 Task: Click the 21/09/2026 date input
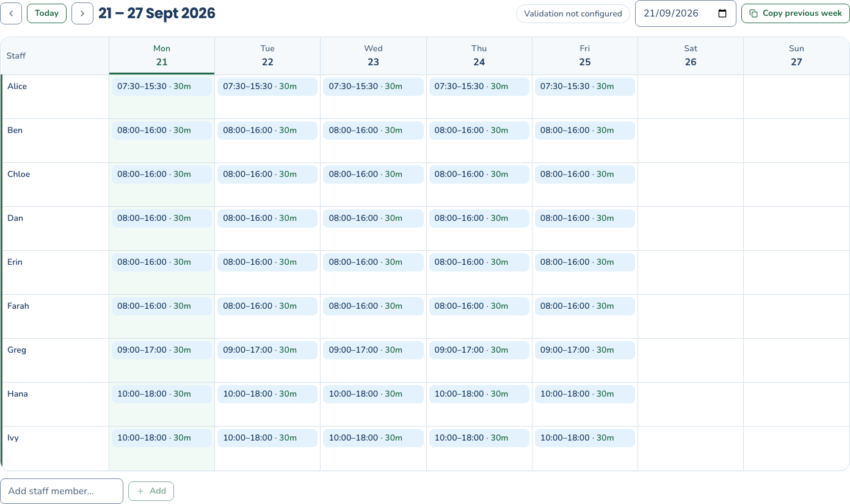(685, 13)
